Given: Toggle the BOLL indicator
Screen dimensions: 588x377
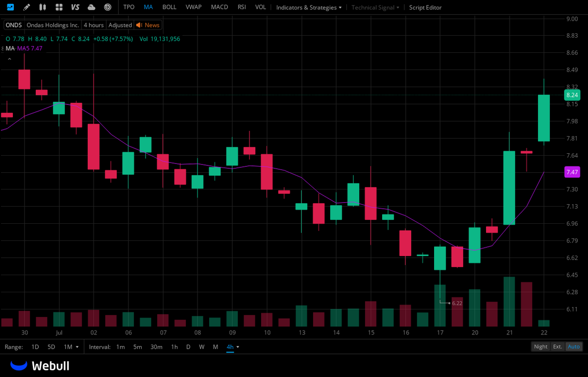Looking at the screenshot, I should pos(170,7).
